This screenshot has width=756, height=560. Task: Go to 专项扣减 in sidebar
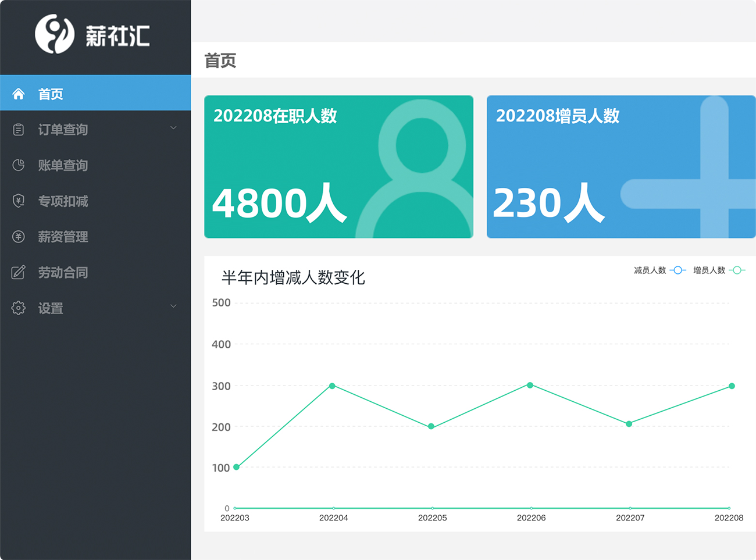[63, 201]
